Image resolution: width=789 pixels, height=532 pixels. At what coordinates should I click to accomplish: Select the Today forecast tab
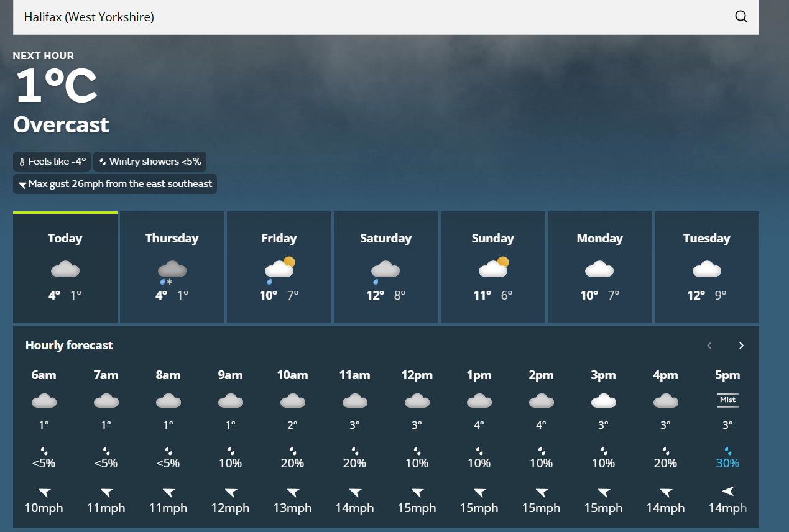[x=65, y=267]
